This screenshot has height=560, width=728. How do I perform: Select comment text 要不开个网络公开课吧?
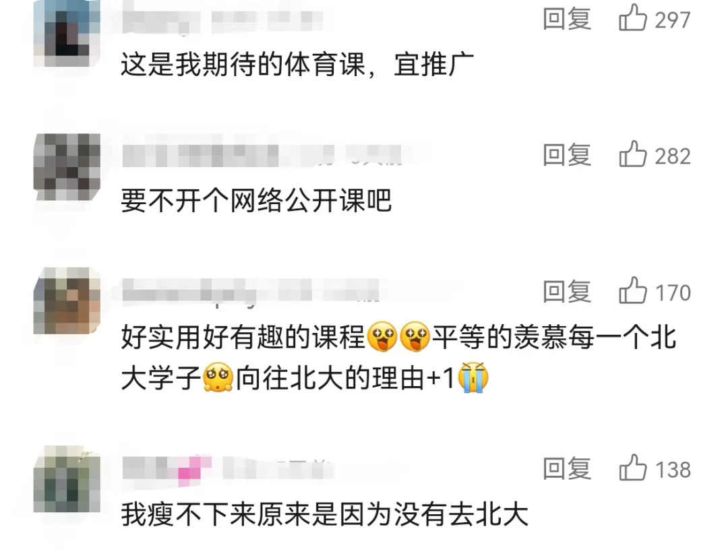coord(256,201)
